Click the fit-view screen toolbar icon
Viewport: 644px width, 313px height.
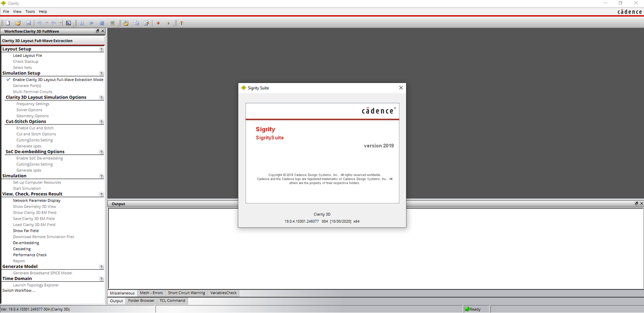tap(69, 23)
